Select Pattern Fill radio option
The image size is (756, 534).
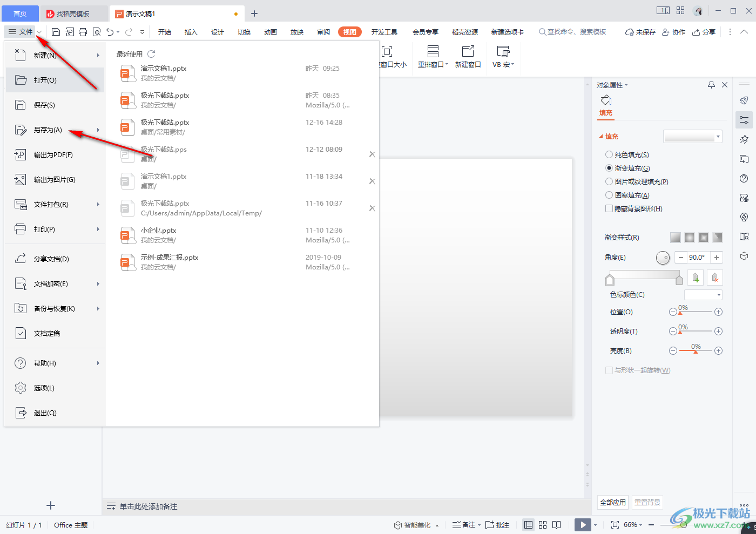pyautogui.click(x=609, y=195)
